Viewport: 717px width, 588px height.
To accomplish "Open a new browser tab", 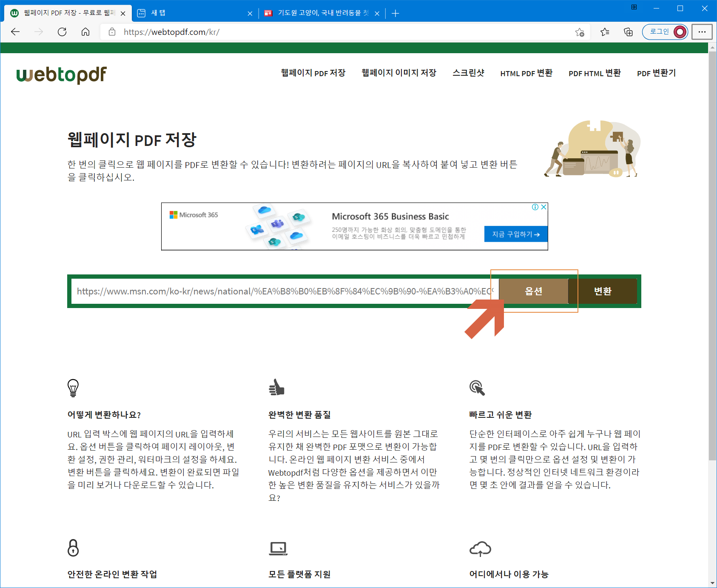I will pos(395,13).
